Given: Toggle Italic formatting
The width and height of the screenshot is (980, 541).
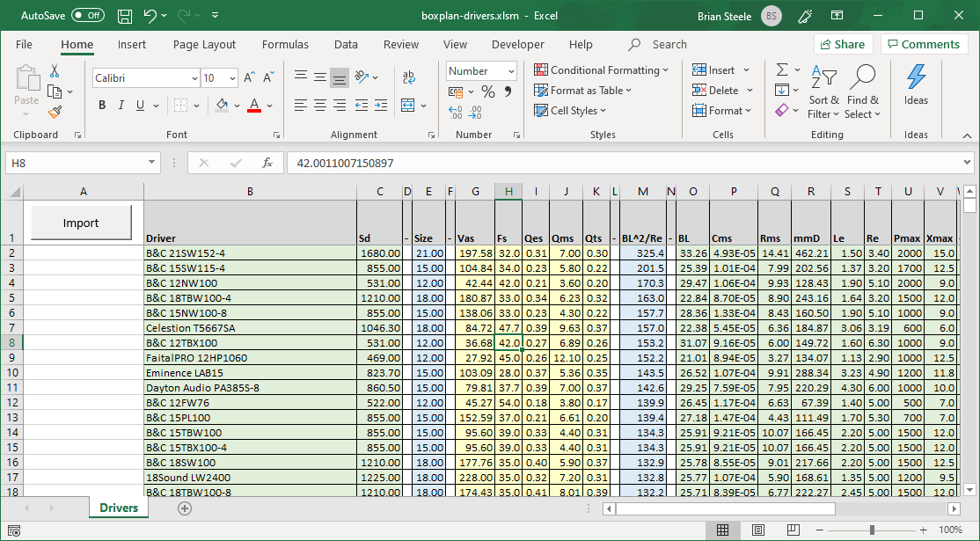Looking at the screenshot, I should coord(121,106).
